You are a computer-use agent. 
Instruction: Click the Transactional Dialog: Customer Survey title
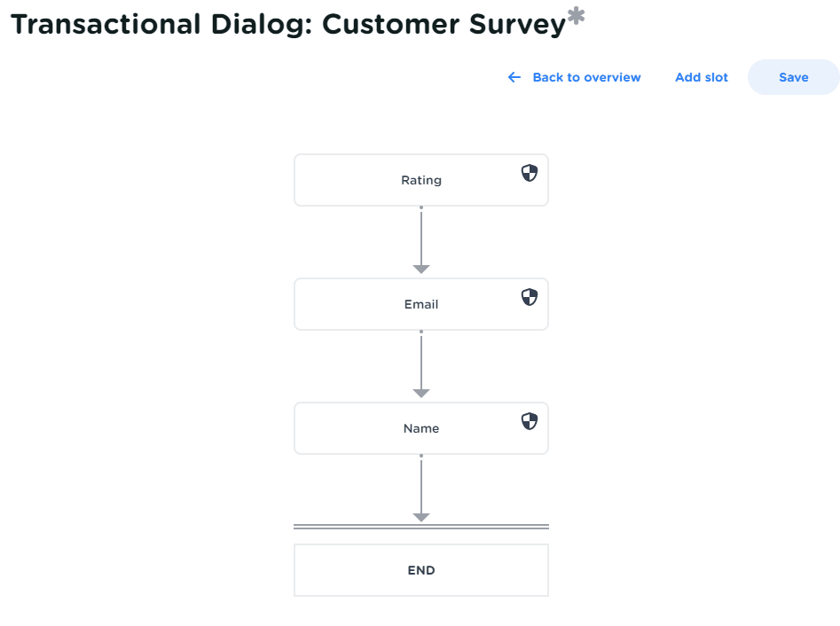288,24
